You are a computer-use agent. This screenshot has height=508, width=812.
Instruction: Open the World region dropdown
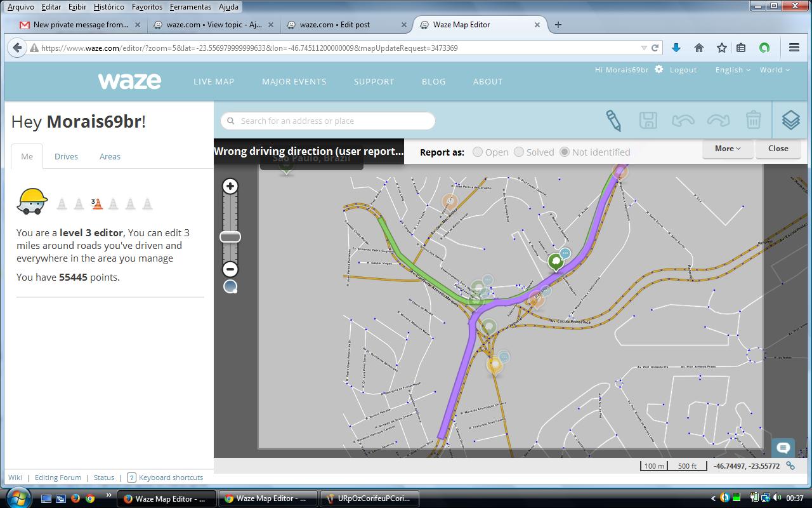(x=775, y=70)
